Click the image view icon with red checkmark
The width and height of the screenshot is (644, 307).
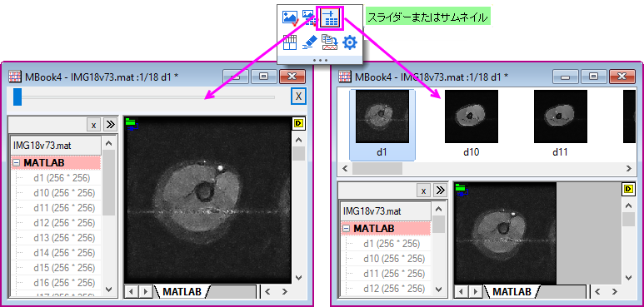290,18
